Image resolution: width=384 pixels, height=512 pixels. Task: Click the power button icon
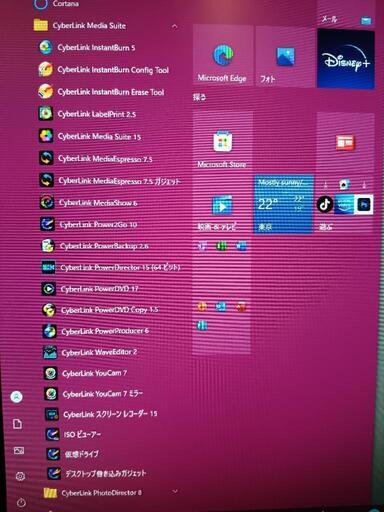point(21,502)
